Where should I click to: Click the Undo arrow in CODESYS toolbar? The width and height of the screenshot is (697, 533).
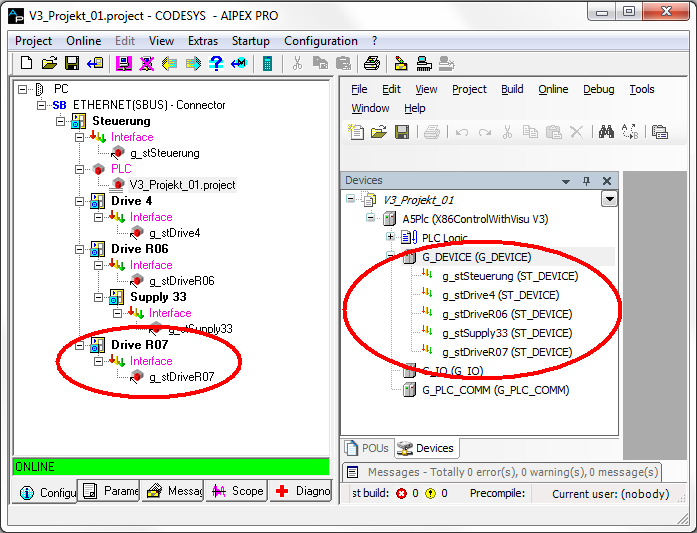pyautogui.click(x=462, y=132)
